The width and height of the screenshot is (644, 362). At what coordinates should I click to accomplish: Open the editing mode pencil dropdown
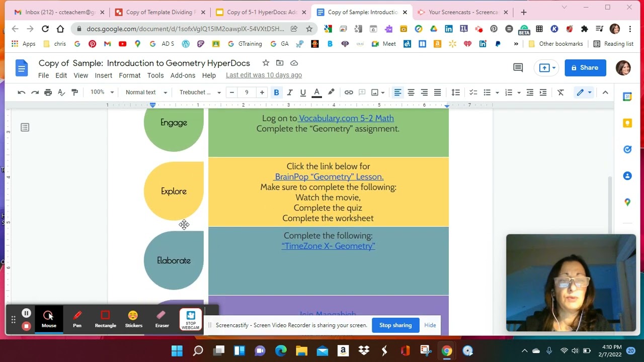(584, 93)
